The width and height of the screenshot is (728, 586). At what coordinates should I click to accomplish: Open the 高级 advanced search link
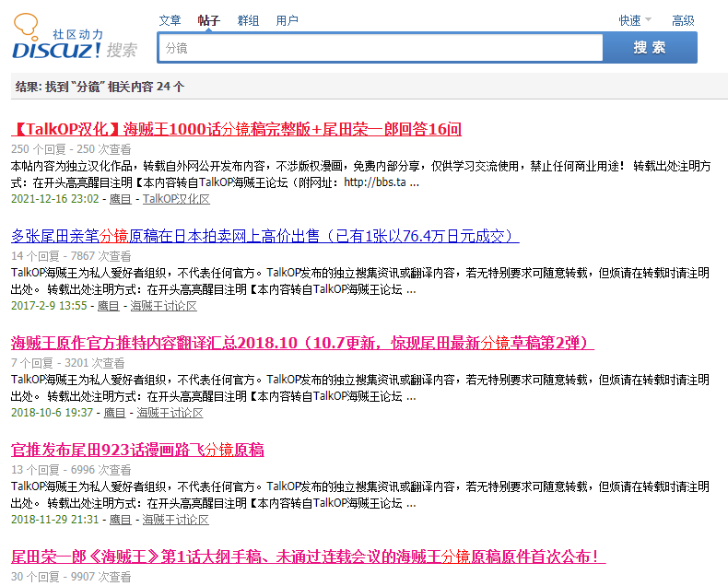click(x=683, y=20)
